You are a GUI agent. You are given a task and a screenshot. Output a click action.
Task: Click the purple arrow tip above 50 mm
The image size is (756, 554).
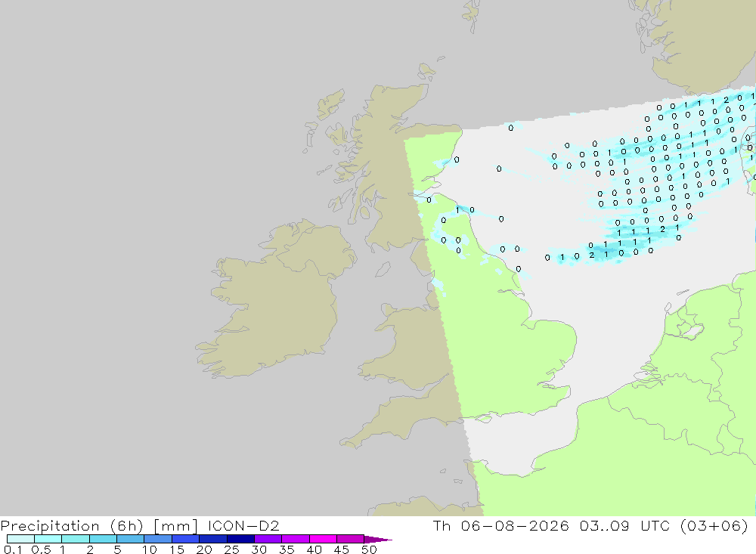coord(377,540)
